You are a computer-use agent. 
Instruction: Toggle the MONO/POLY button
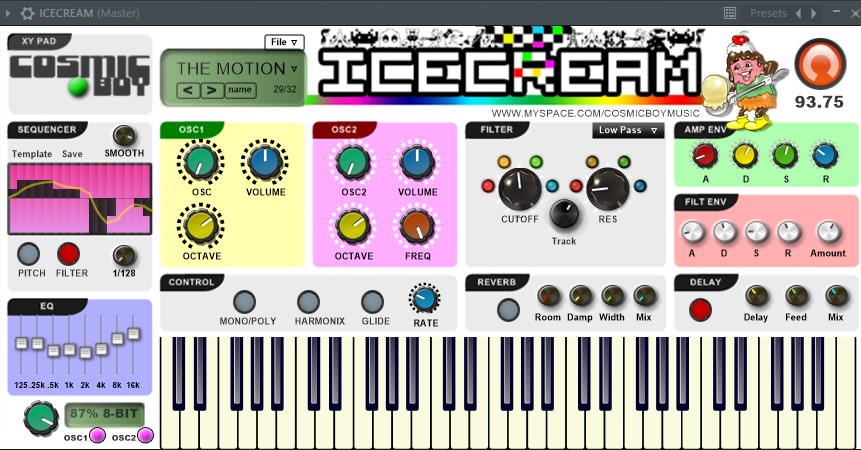[244, 302]
